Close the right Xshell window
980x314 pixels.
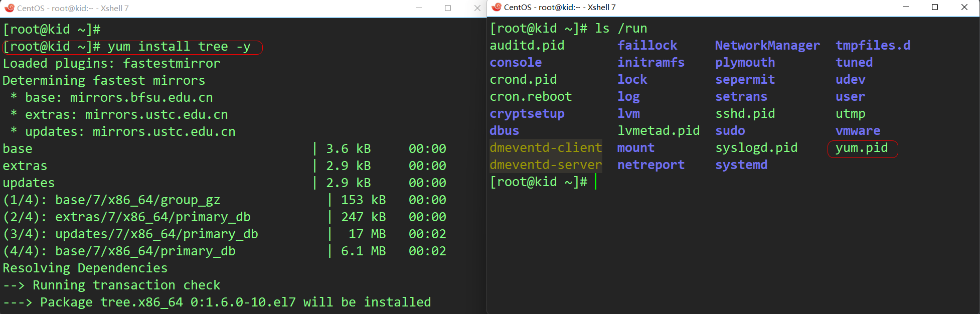[x=964, y=7]
